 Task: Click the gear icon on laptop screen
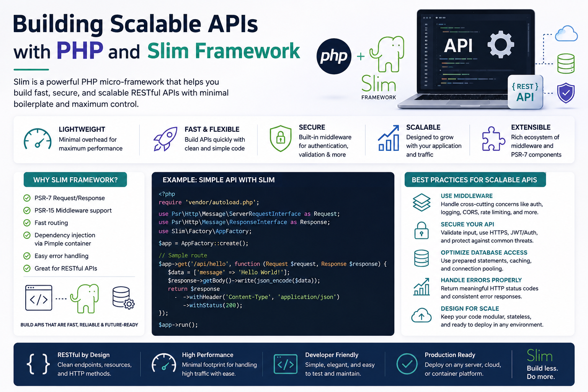coord(500,45)
